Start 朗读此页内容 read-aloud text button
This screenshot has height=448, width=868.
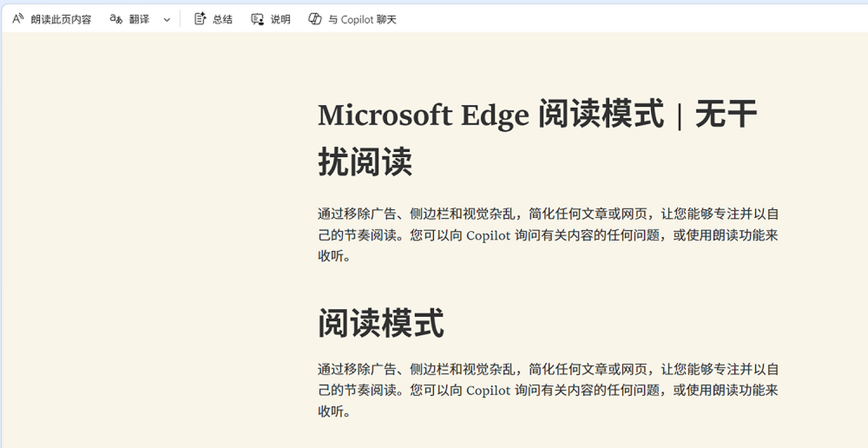61,20
